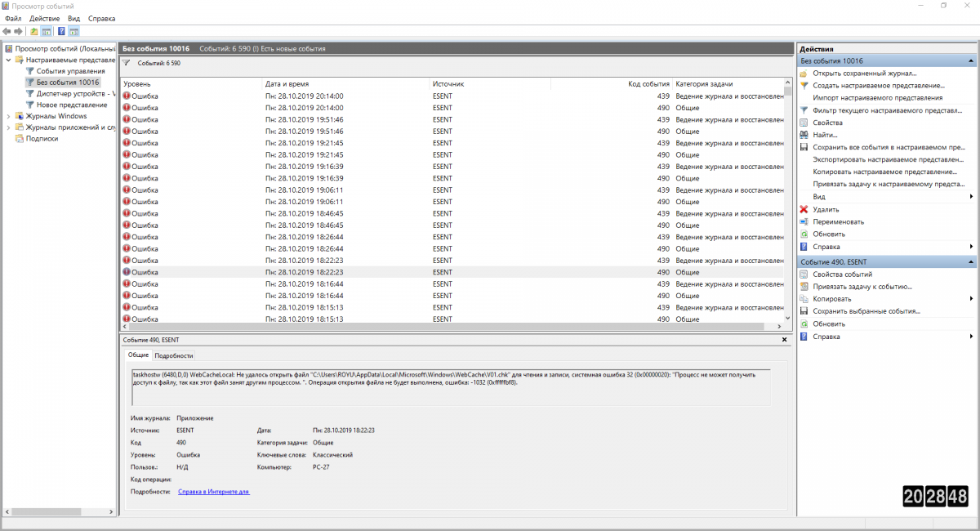Click the Фильтр текущего настраиваемого представления icon
The height and width of the screenshot is (531, 980).
click(804, 109)
